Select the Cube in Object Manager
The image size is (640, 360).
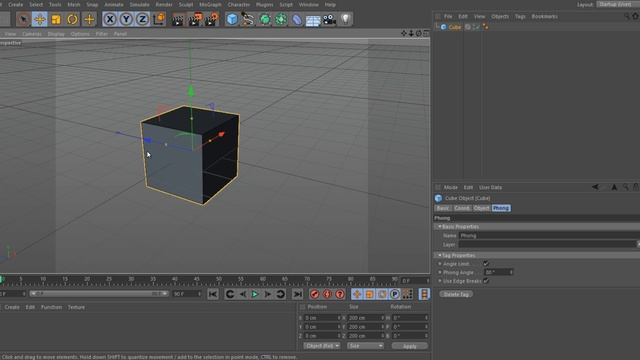[455, 27]
